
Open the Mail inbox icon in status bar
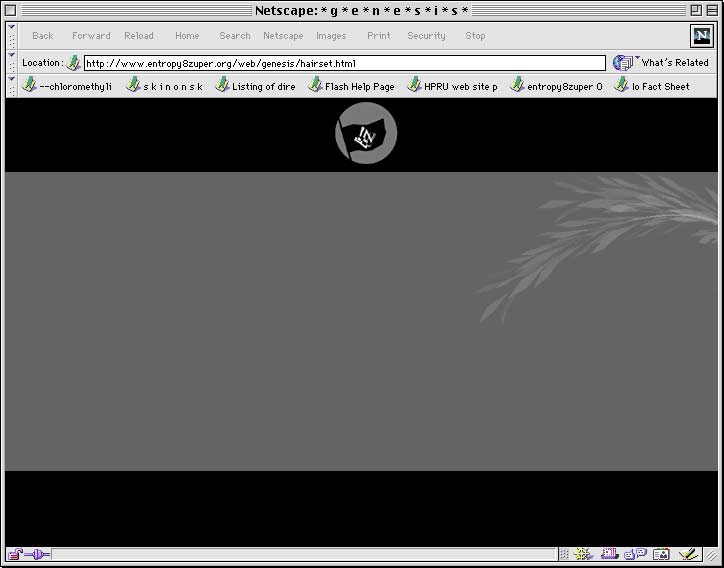[x=609, y=554]
